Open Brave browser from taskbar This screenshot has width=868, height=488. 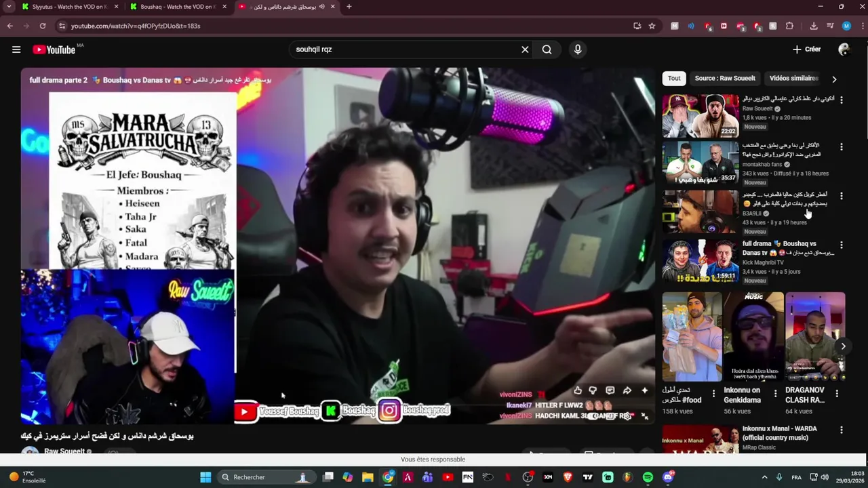568,477
